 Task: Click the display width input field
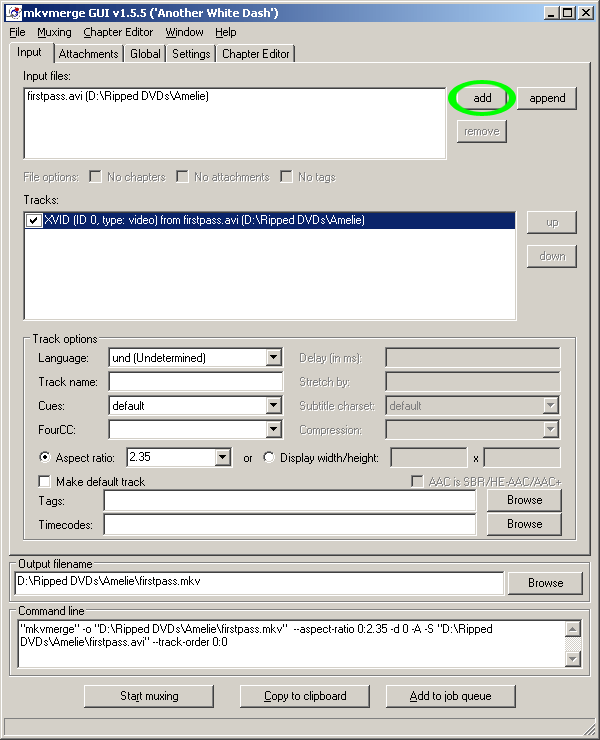(x=429, y=458)
